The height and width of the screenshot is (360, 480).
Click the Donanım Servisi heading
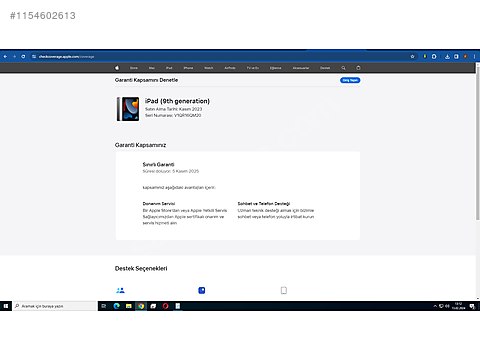point(159,203)
